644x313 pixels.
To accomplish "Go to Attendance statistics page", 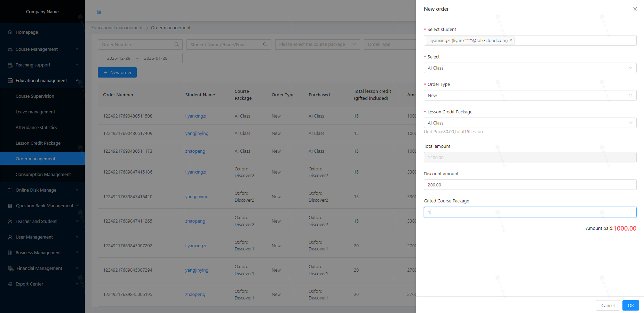I will (x=36, y=128).
